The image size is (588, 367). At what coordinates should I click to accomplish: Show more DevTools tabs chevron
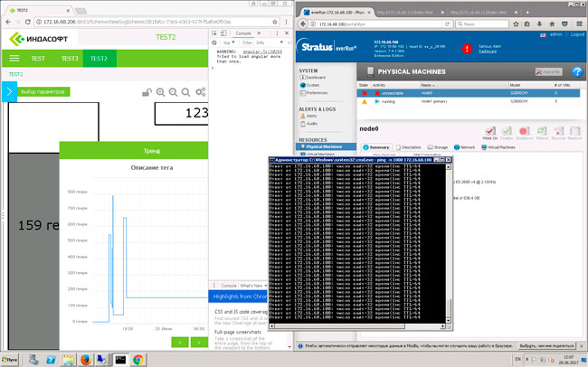259,33
